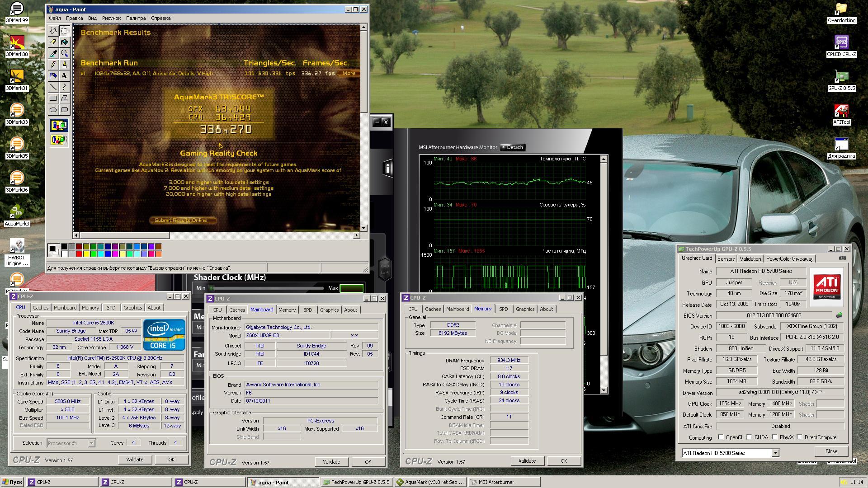
Task: Open the GPU-Z 0.5.5 desktop shortcut
Action: pyautogui.click(x=841, y=80)
